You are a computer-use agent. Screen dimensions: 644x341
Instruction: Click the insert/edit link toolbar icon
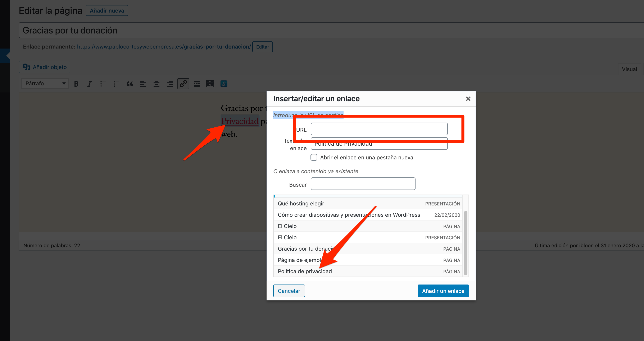(x=183, y=84)
